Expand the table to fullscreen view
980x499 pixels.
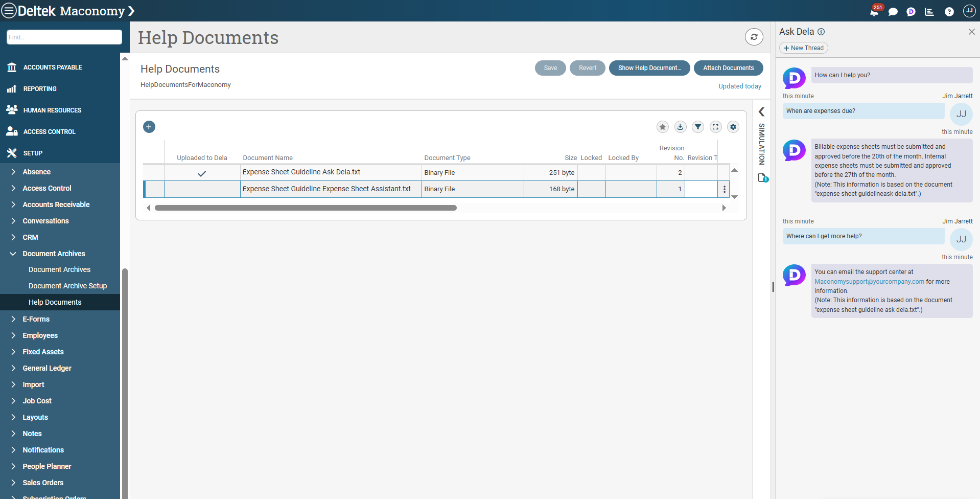click(715, 127)
